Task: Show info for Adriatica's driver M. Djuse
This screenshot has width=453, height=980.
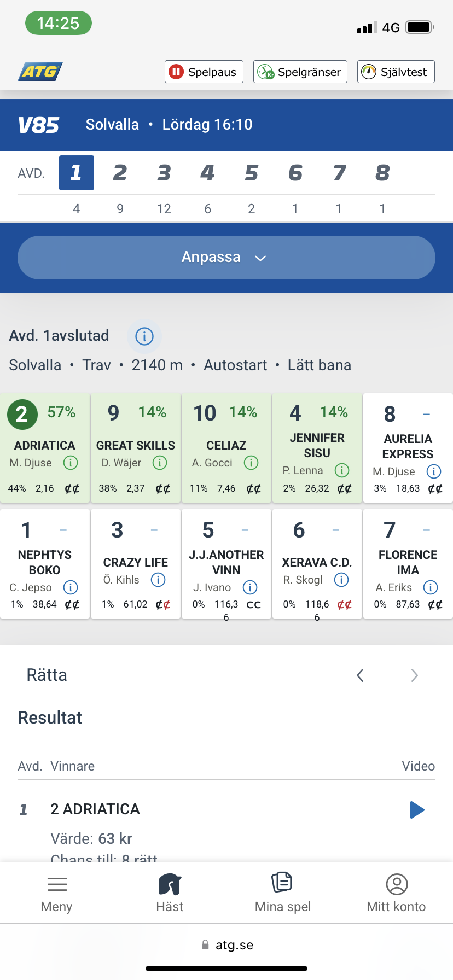Action: (x=71, y=463)
